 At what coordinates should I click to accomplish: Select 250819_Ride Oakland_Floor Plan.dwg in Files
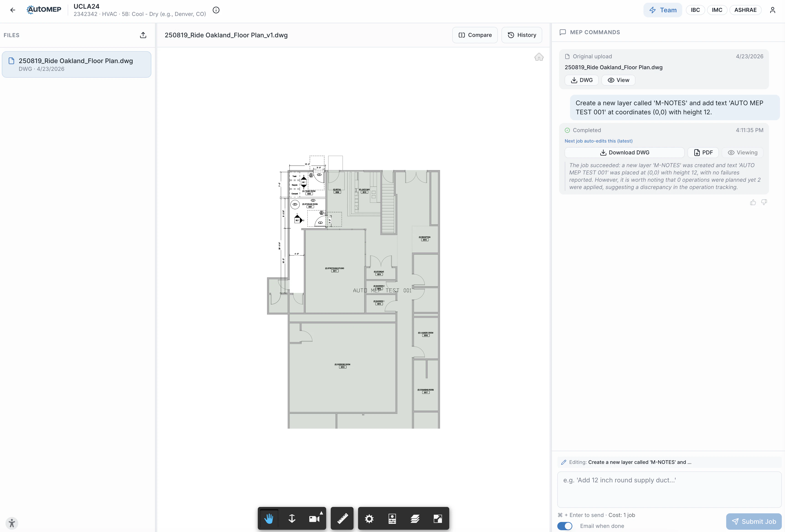point(77,64)
